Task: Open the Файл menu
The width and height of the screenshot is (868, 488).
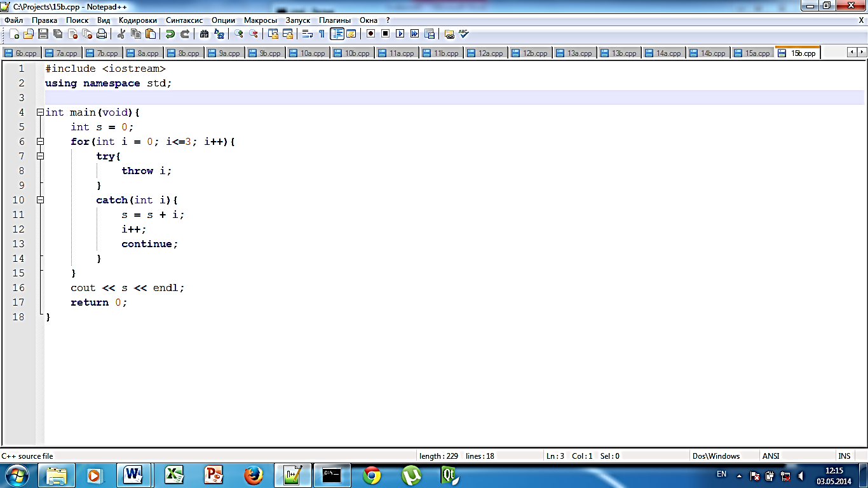Action: click(13, 20)
